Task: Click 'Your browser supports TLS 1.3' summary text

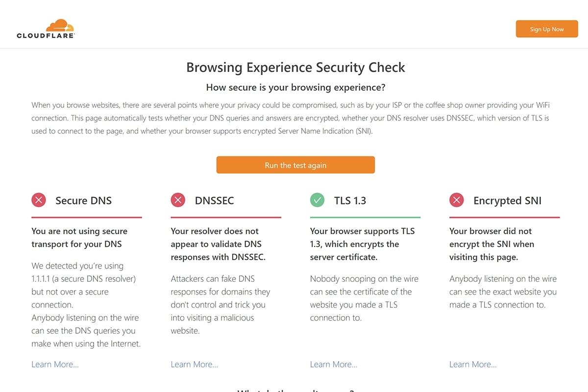Action: click(x=363, y=244)
